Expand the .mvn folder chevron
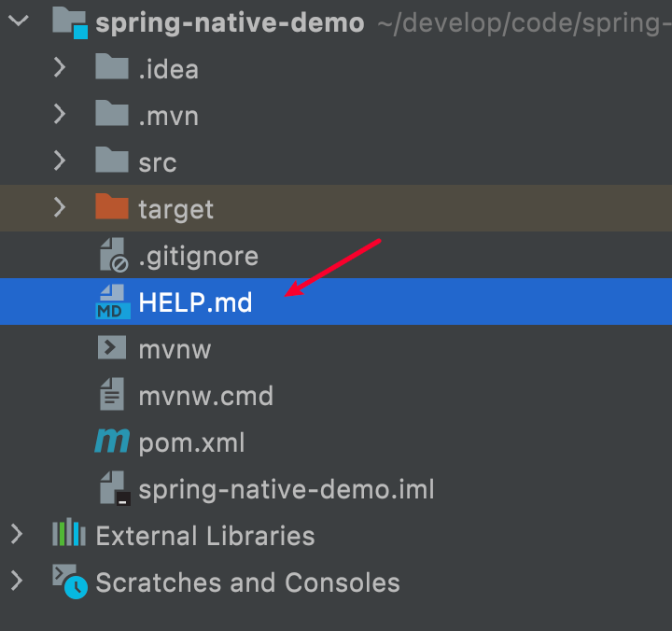672x631 pixels. click(60, 115)
